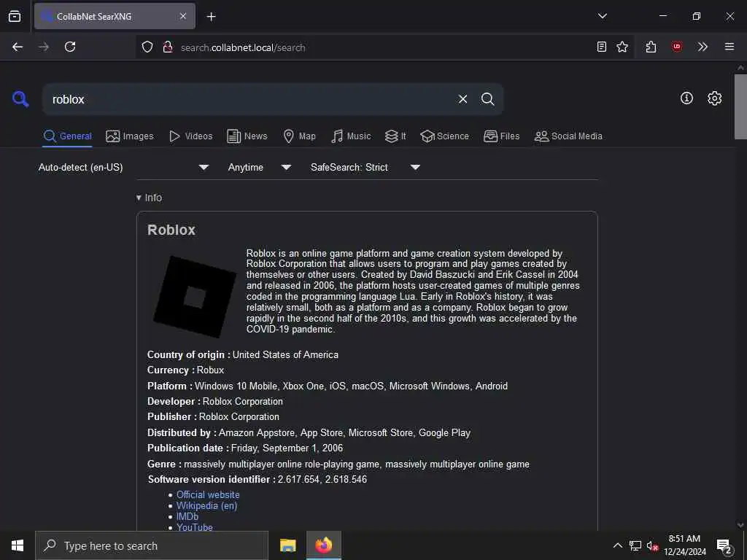The height and width of the screenshot is (560, 747).
Task: Select Publication date September 1, 2006
Action: tap(245, 448)
